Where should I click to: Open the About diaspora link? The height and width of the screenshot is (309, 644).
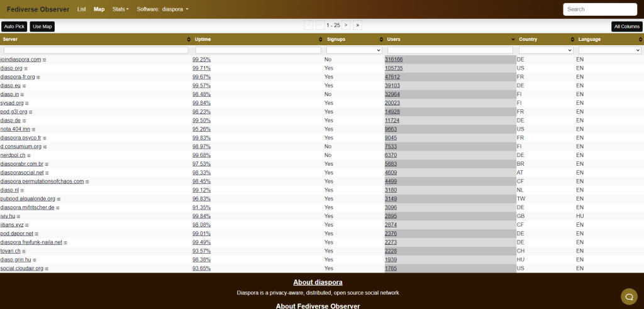(x=318, y=283)
